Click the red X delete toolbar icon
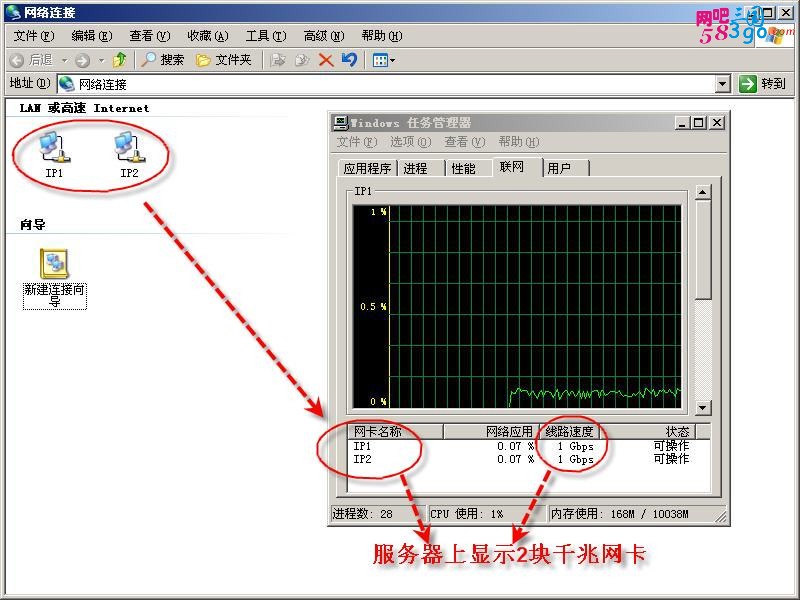 [x=326, y=60]
